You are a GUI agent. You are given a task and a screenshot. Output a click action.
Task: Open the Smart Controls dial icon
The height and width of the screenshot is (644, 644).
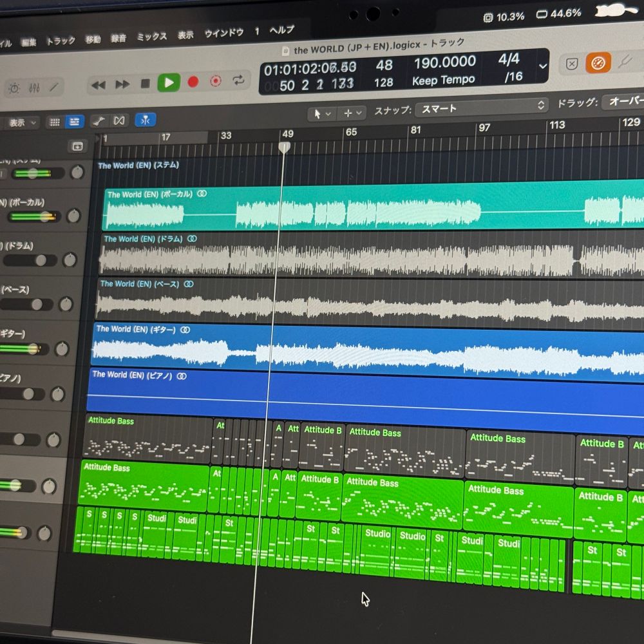coord(14,88)
